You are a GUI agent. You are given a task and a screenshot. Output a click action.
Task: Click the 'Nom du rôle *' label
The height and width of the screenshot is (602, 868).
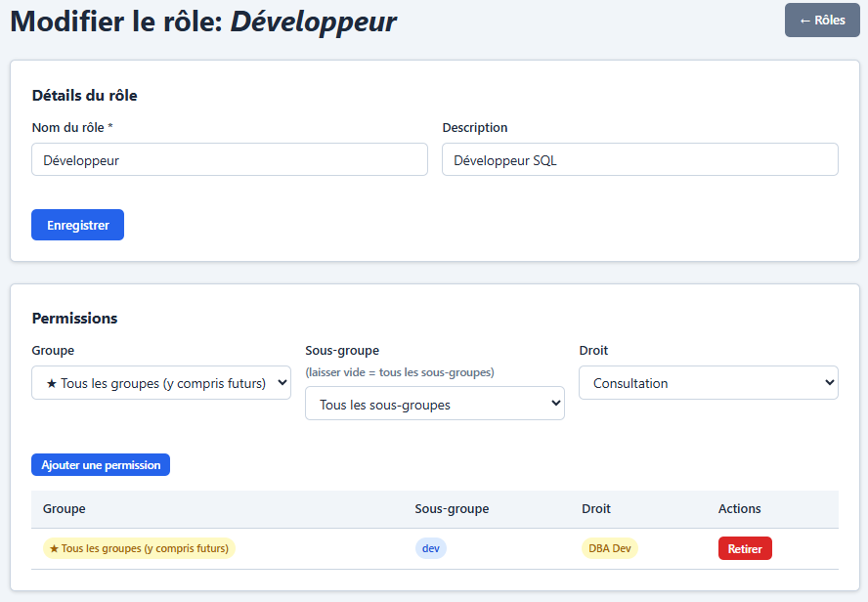tap(72, 127)
